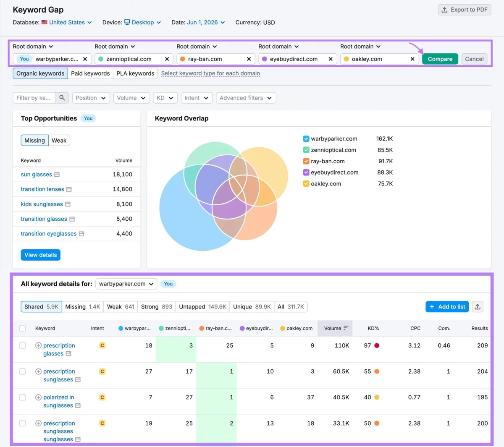Switch to Paid keywords tab
The image size is (504, 447).
click(x=90, y=73)
